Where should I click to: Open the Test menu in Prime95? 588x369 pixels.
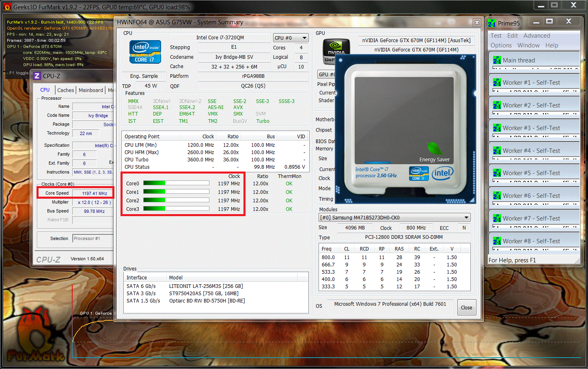point(496,36)
